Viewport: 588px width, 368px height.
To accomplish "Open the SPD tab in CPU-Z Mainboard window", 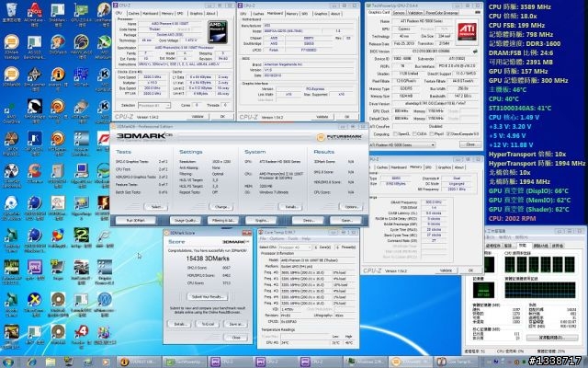I will pyautogui.click(x=304, y=13).
